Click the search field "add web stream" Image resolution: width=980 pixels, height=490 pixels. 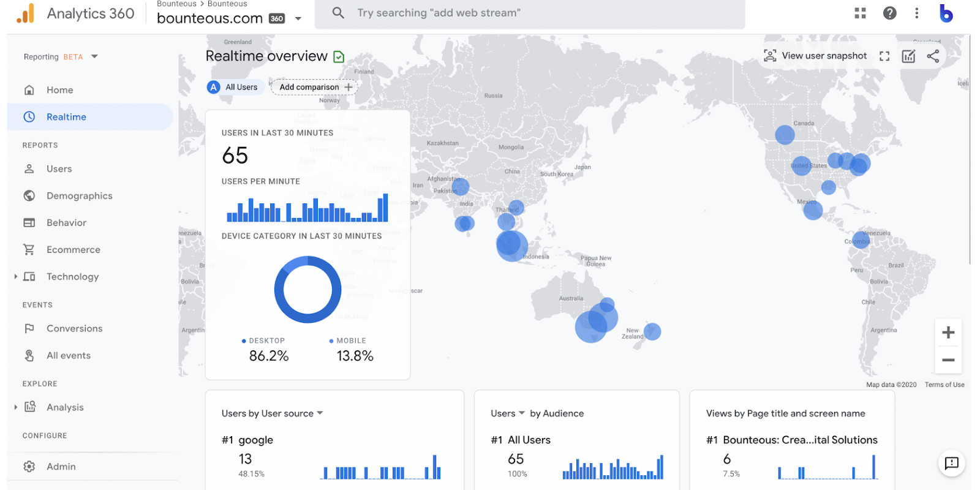tap(530, 13)
